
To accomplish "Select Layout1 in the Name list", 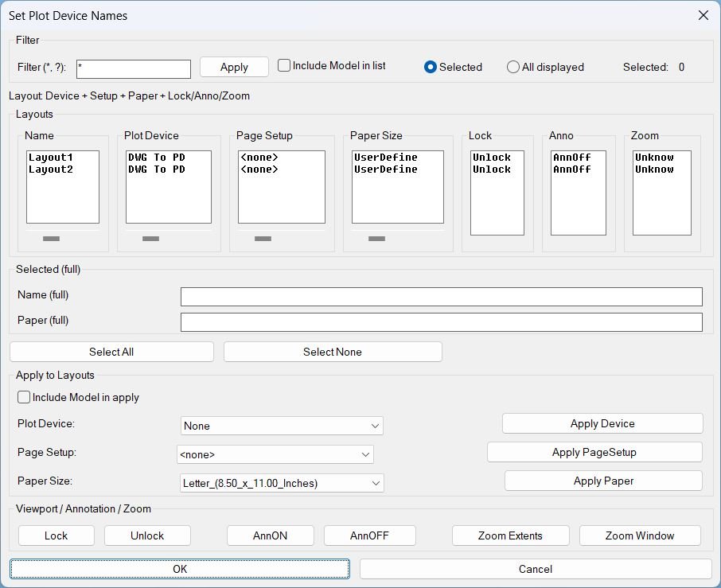I will [51, 158].
